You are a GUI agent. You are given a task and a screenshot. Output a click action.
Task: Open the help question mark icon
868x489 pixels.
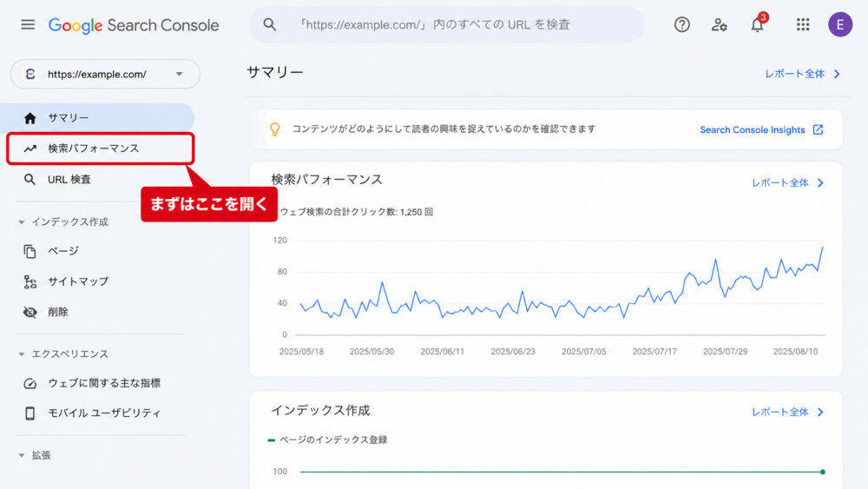pyautogui.click(x=682, y=25)
